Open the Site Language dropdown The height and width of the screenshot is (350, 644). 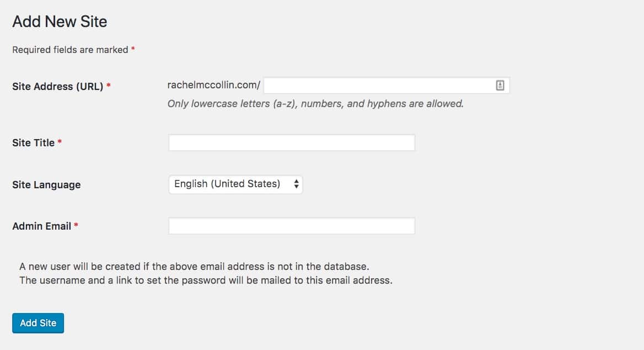click(235, 184)
